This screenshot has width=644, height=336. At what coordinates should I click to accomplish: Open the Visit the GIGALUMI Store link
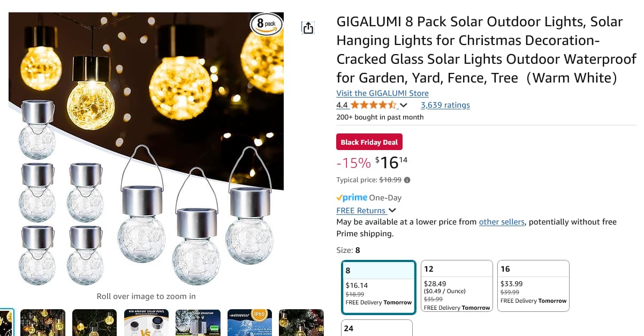coord(382,93)
